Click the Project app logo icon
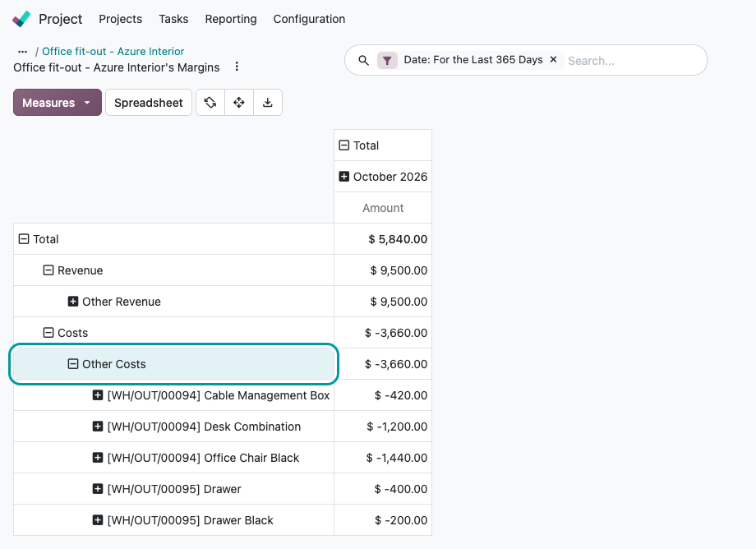This screenshot has height=549, width=756. [21, 19]
